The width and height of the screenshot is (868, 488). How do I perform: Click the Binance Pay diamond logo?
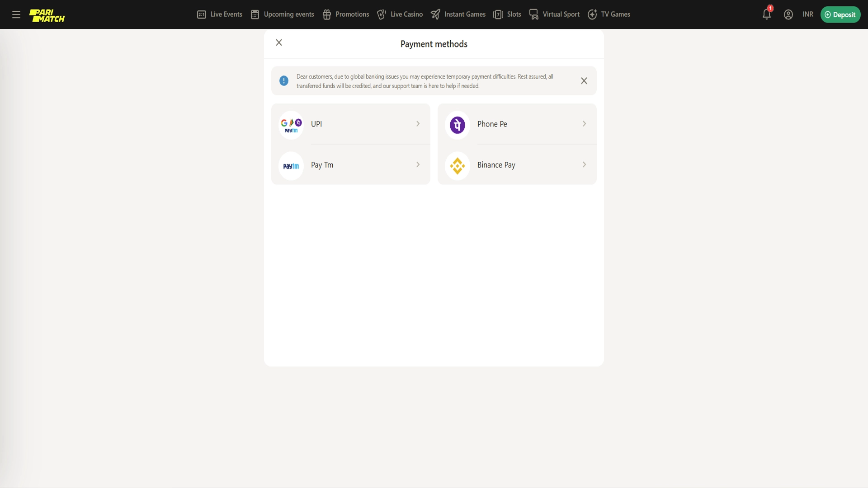coord(457,166)
